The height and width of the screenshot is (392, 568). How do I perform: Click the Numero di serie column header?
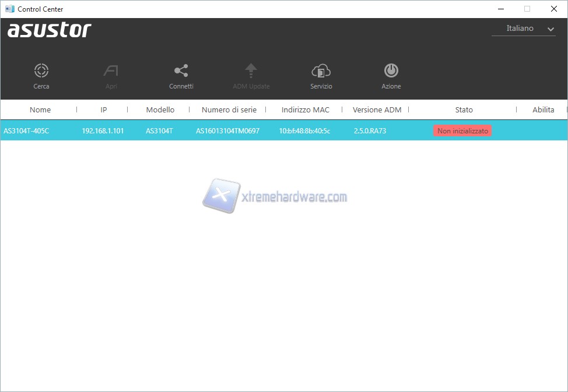[229, 110]
